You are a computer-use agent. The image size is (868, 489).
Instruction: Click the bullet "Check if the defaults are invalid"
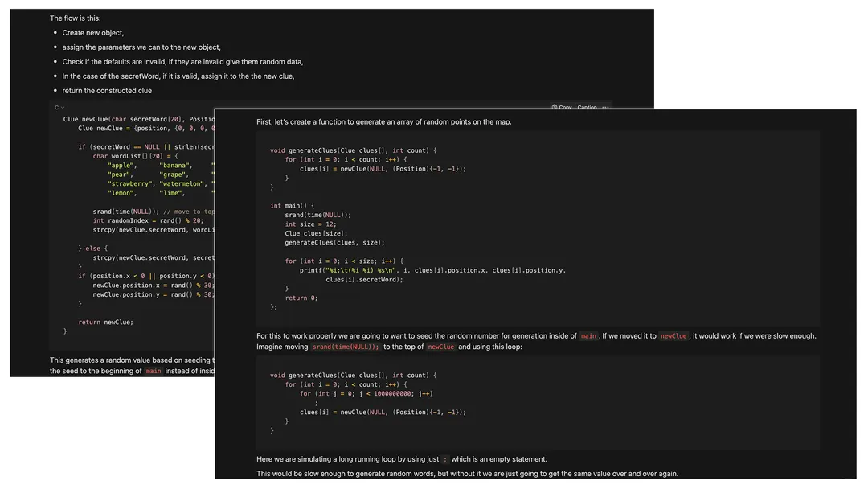click(x=182, y=61)
